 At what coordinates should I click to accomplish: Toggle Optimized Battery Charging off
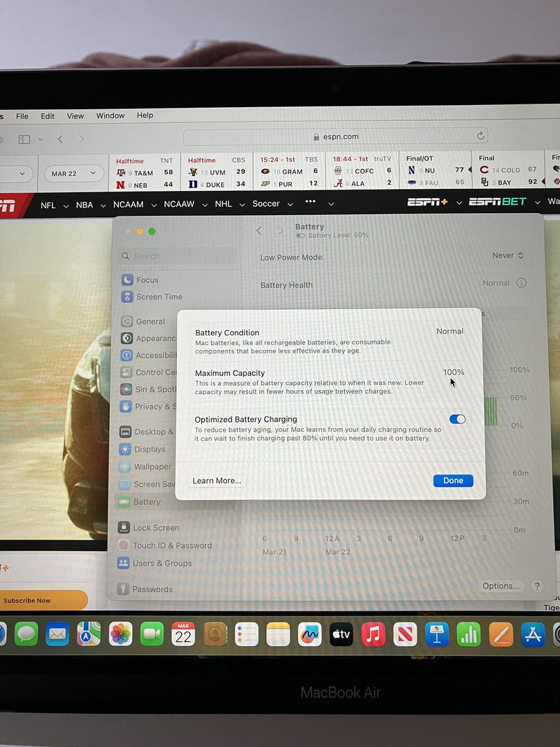(x=457, y=419)
